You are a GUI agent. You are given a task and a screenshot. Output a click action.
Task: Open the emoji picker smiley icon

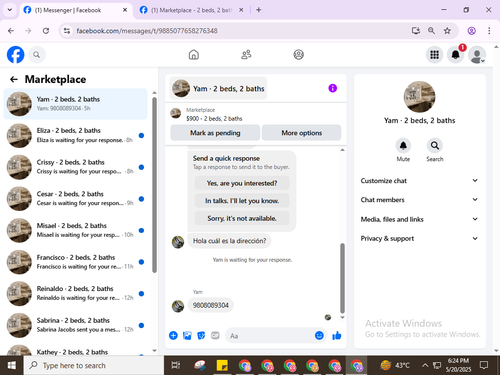[x=319, y=335]
